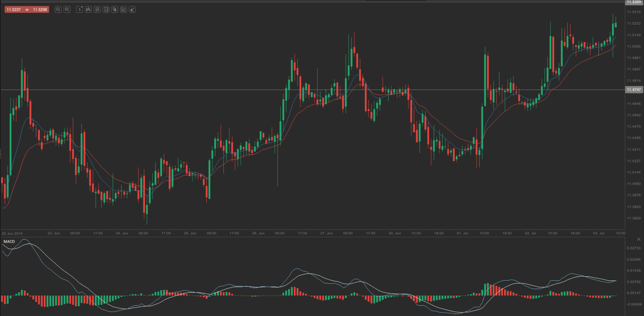
Task: Click the 01. Jul date marker
Action: pos(462,233)
